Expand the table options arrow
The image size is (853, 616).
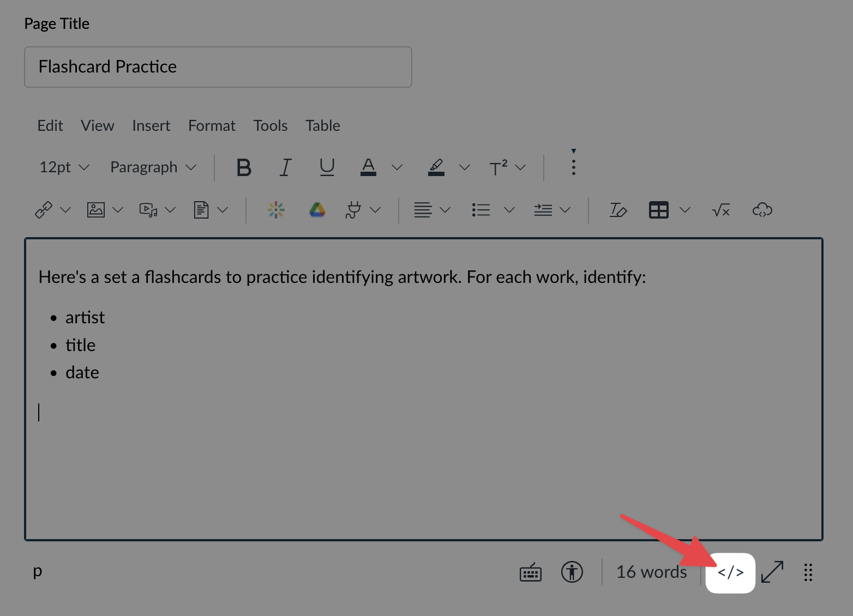click(x=685, y=210)
